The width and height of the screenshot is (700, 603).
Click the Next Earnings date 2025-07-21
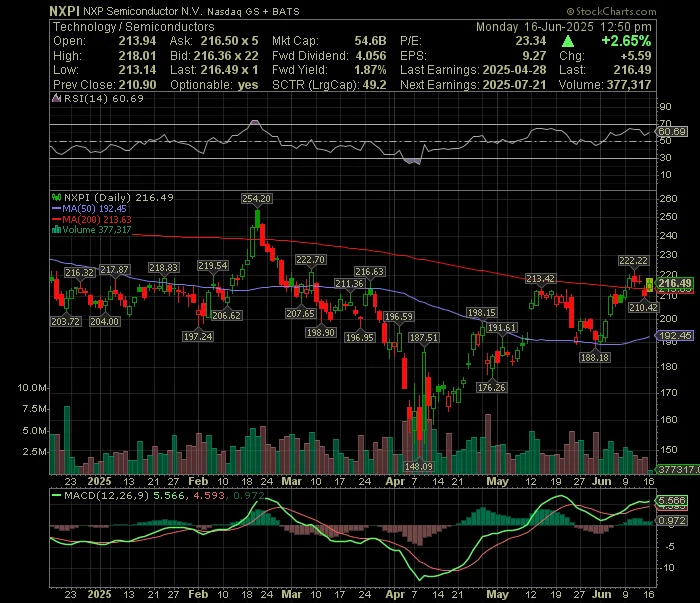point(514,85)
